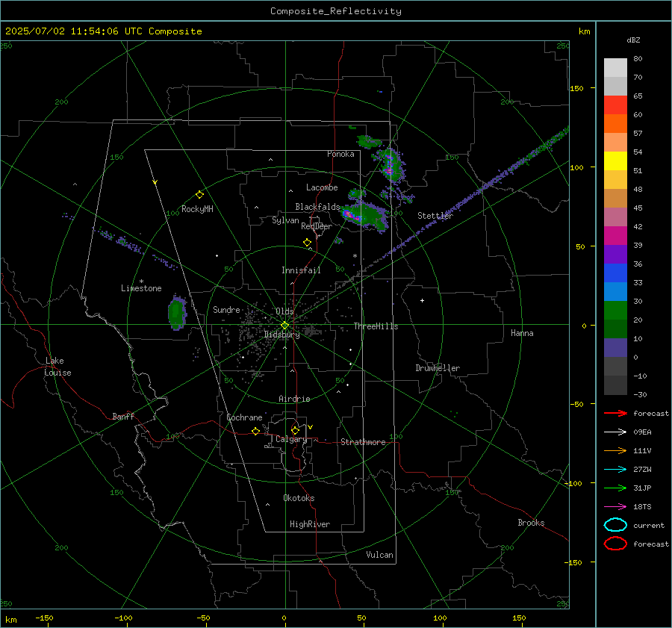The height and width of the screenshot is (628, 672).
Task: Click the Banff label
Action: pos(123,417)
